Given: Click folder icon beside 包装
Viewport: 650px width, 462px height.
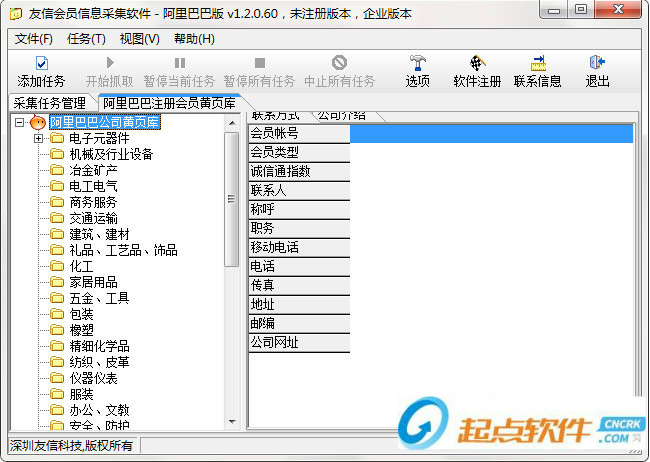Looking at the screenshot, I should 57,314.
